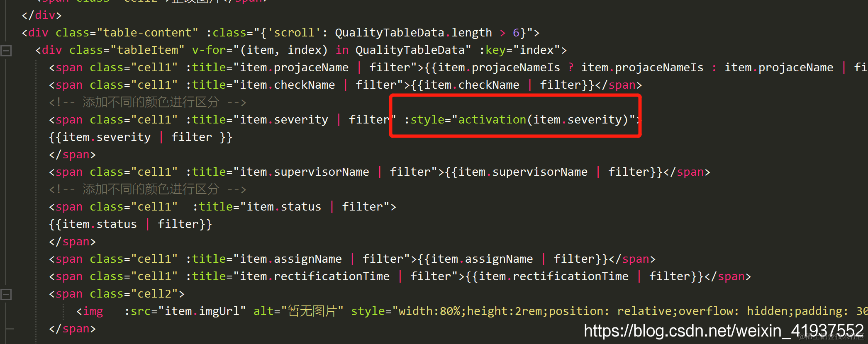Screen dimensions: 868x344
Task: Click ':key="index"' attribute text
Action: [519, 50]
